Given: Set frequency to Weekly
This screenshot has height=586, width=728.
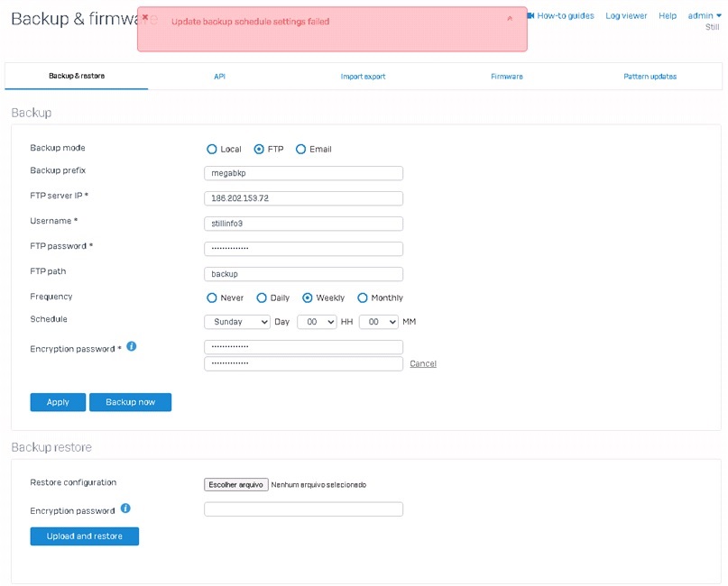Looking at the screenshot, I should 308,298.
